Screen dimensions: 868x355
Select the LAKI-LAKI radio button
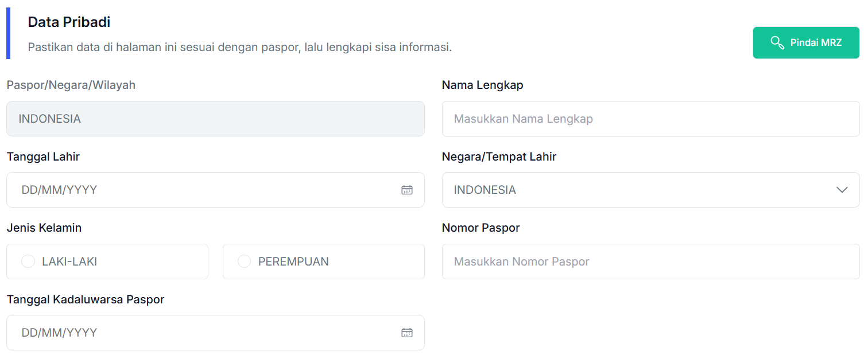28,262
